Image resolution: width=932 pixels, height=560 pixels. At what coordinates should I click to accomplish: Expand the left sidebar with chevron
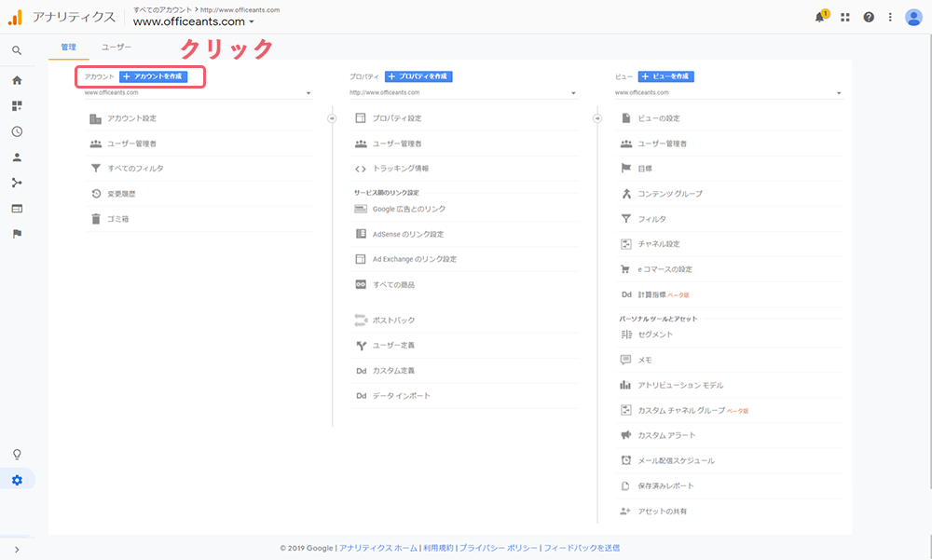pyautogui.click(x=17, y=550)
